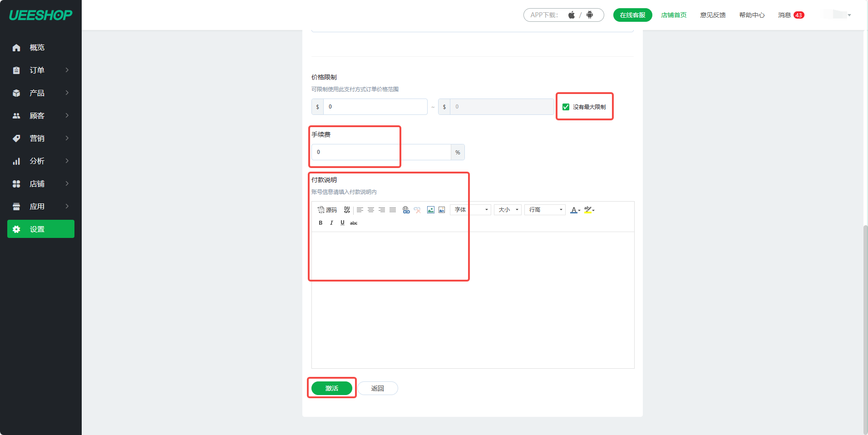
Task: Expand the 订单 menu chevron
Action: (67, 70)
